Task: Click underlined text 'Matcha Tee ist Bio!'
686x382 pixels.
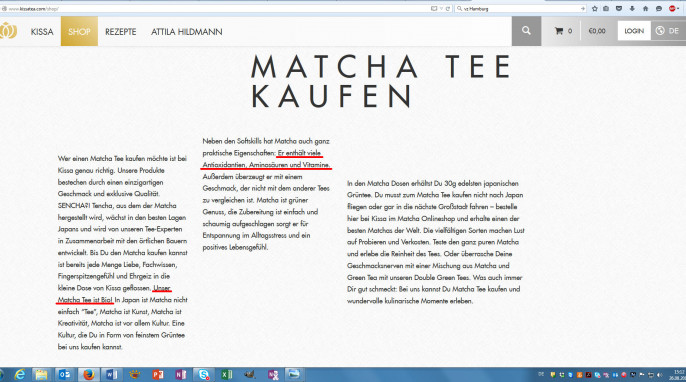Action: [x=85, y=300]
